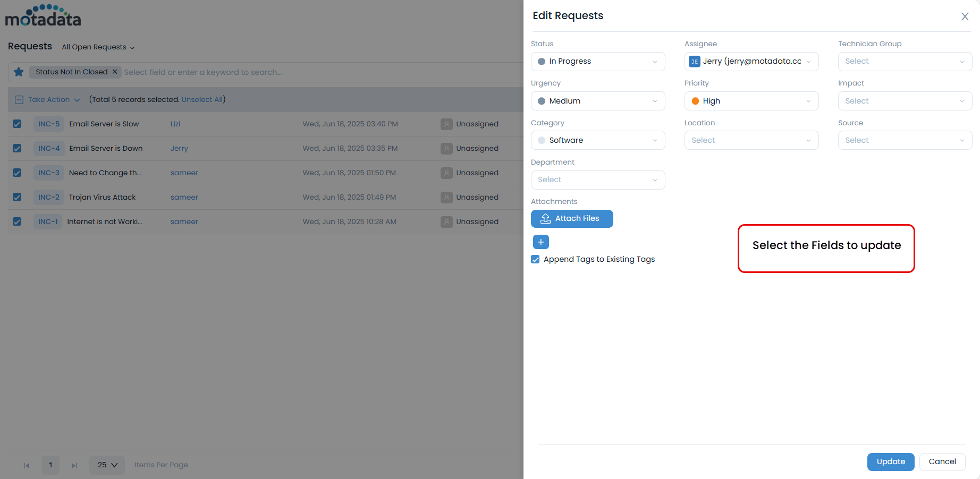The image size is (980, 479).
Task: Click the orange dot in the High priority field
Action: point(695,101)
